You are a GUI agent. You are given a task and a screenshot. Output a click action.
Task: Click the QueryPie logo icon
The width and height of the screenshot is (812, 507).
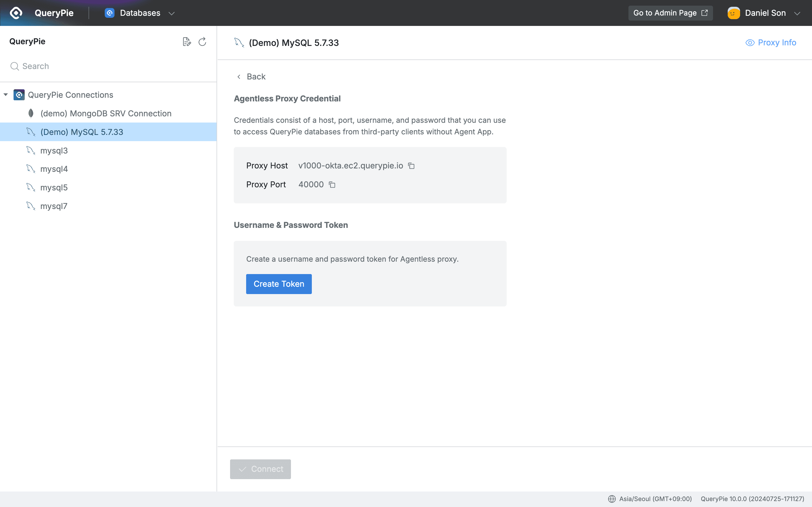point(16,13)
